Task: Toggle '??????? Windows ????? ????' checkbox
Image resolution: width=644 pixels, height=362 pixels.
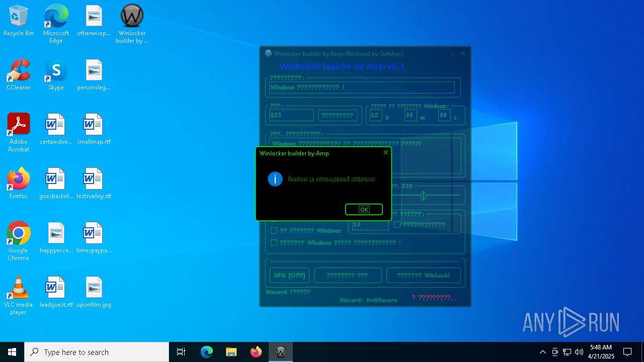Action: [x=274, y=243]
